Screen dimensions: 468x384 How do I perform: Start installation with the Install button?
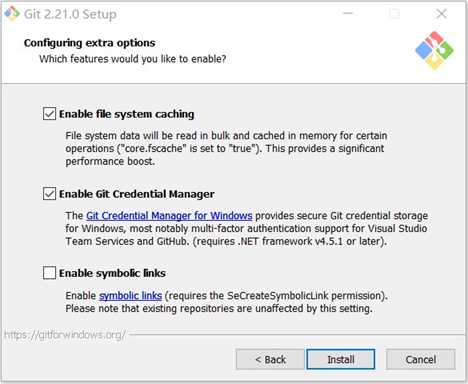(341, 359)
